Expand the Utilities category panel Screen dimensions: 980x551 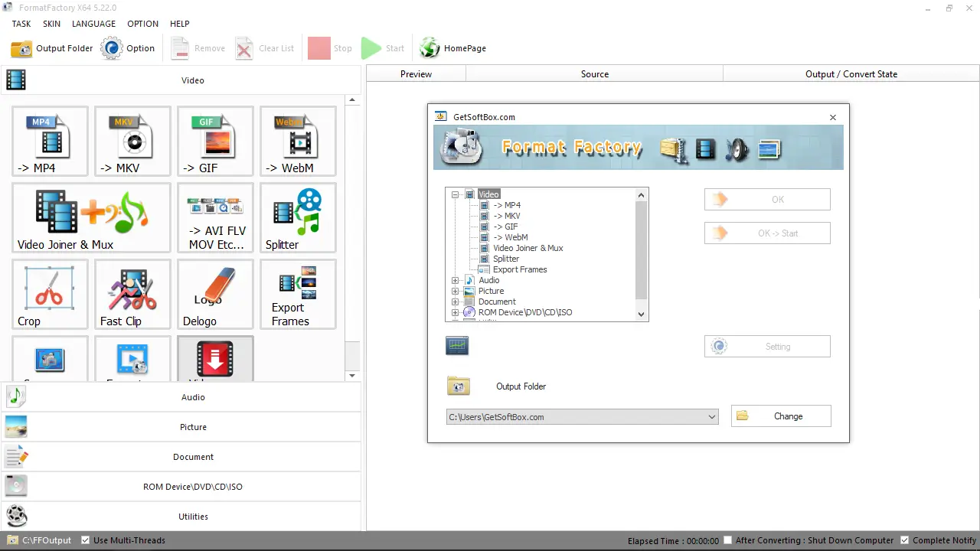coord(181,517)
